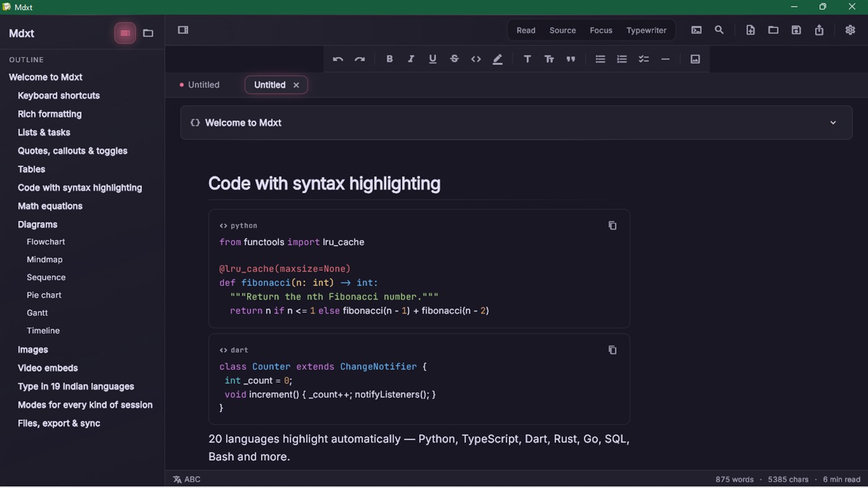Go to Keyboard shortcuts section
The image size is (868, 488).
click(59, 95)
